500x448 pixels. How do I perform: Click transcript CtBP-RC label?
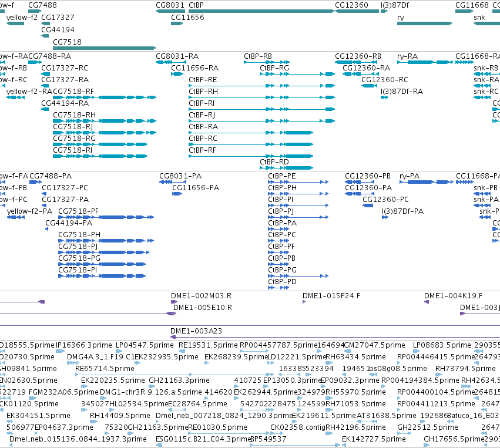pos(203,139)
